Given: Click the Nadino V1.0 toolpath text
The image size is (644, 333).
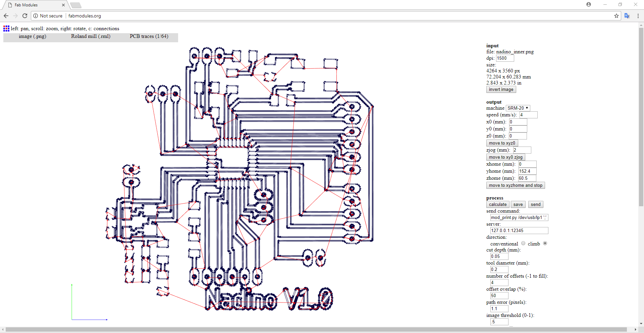Looking at the screenshot, I should tap(269, 298).
